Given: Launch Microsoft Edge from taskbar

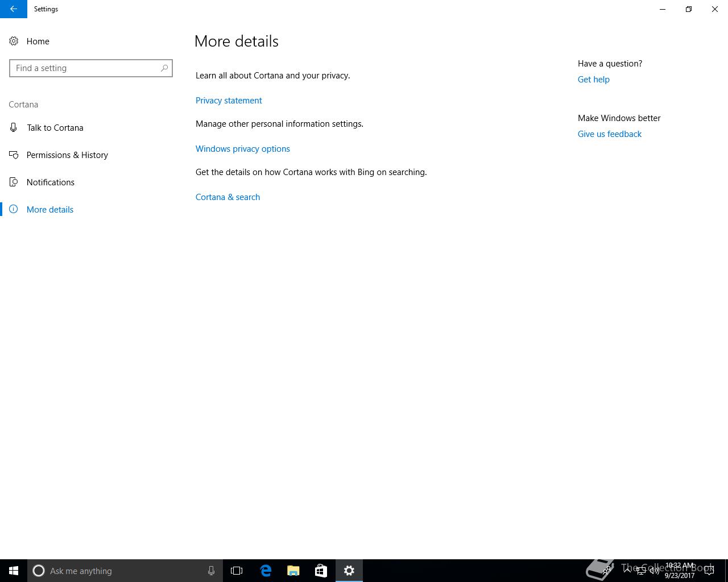Looking at the screenshot, I should (x=266, y=571).
